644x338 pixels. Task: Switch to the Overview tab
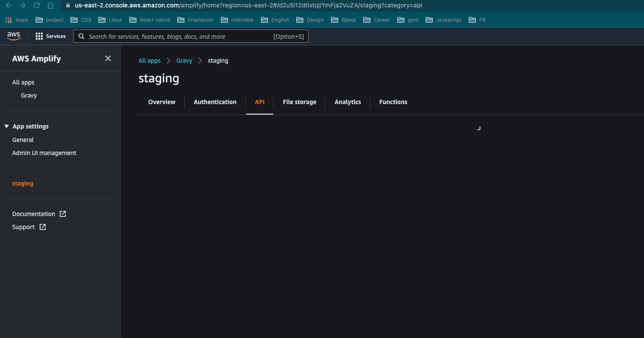point(162,102)
